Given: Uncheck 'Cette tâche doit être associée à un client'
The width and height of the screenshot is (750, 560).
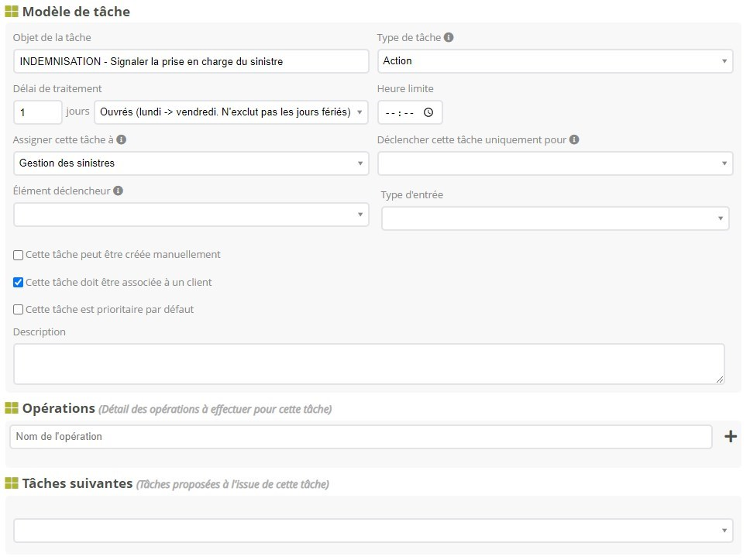Looking at the screenshot, I should 19,283.
